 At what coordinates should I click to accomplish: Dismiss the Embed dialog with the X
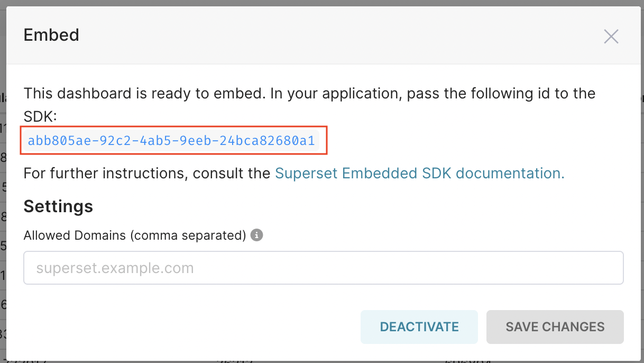click(611, 37)
